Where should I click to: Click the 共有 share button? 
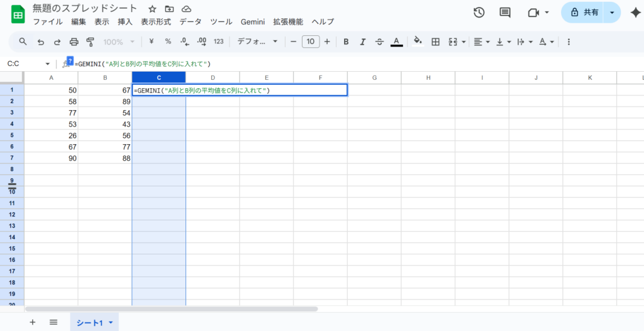pos(584,13)
